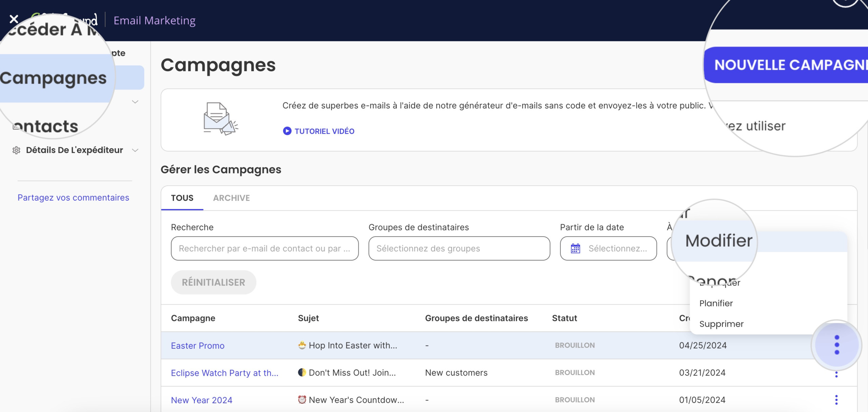Open Partagez vos commentaires link
The image size is (868, 412).
pyautogui.click(x=73, y=198)
